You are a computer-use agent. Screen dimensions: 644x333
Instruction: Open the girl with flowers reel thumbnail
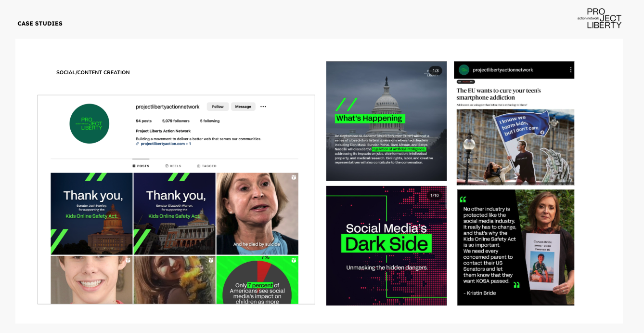[174, 280]
